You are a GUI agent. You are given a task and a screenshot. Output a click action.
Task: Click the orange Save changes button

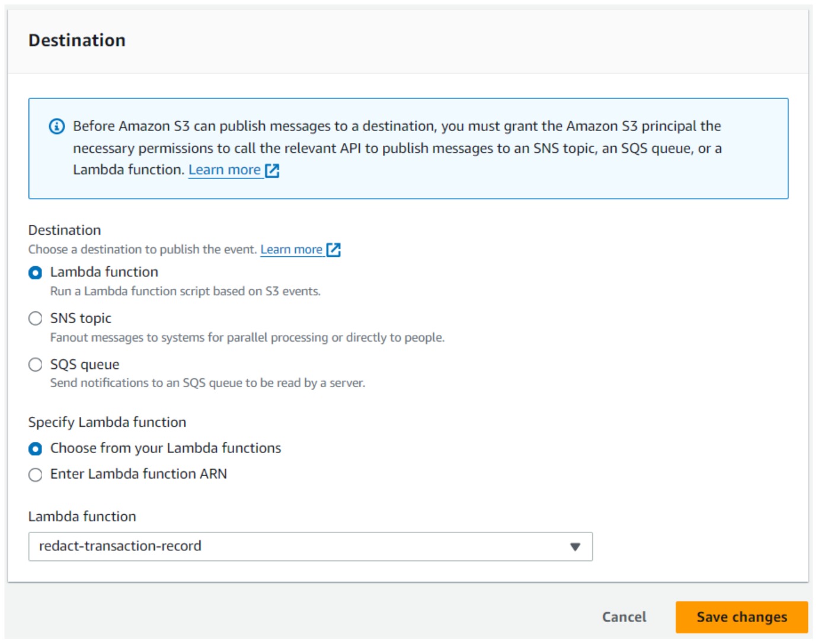click(741, 617)
